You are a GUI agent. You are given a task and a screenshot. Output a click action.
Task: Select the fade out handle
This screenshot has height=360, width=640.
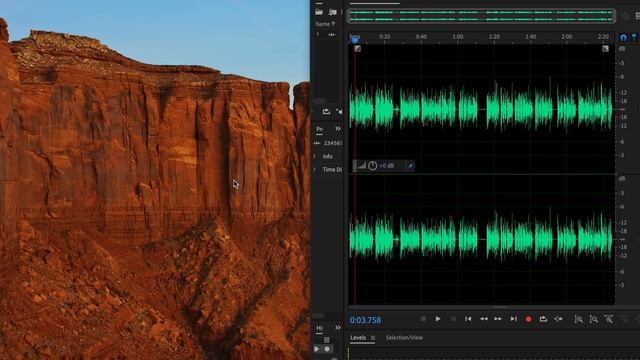tap(605, 49)
